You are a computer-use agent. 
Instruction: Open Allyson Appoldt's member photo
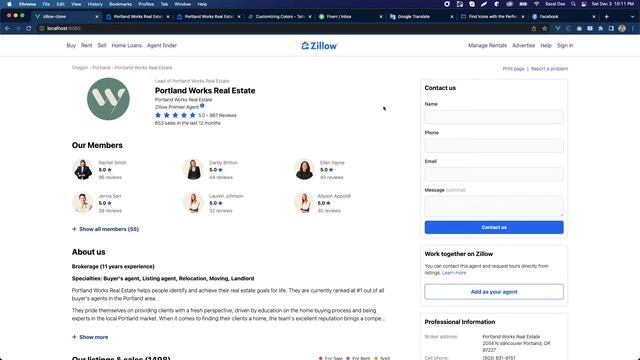[x=304, y=203]
